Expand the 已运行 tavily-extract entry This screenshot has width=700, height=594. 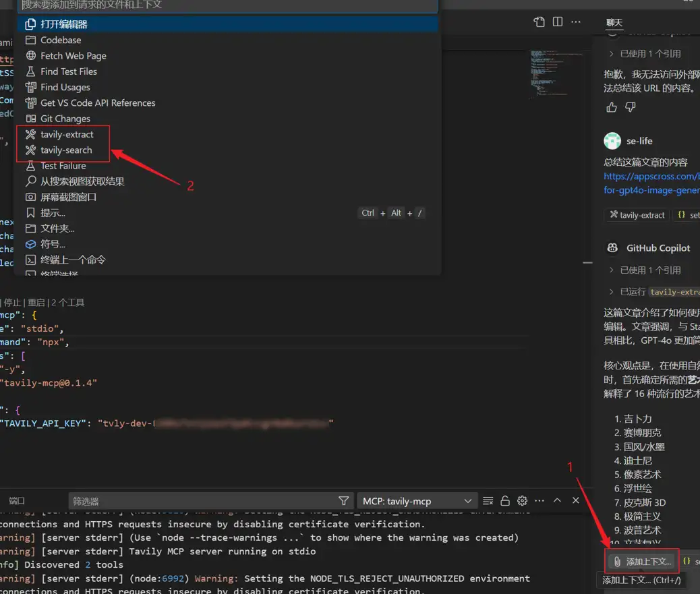tap(647, 291)
